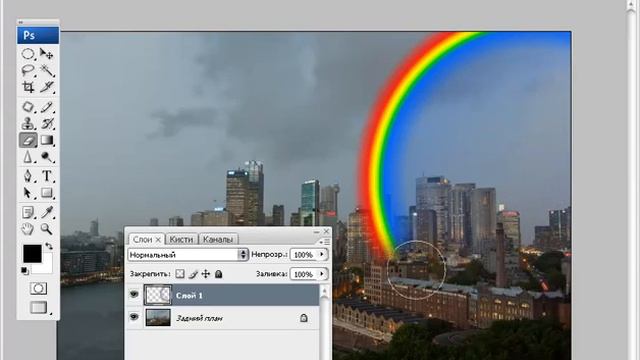Open the black foreground color picker
640x360 pixels.
32,253
